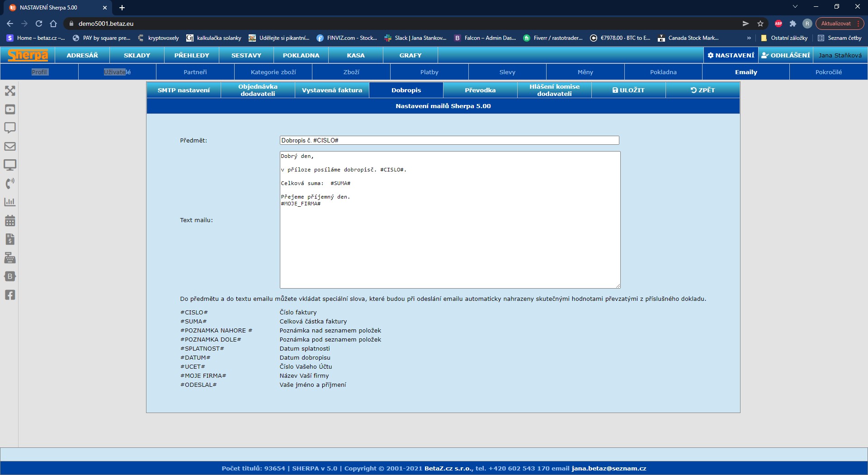The image size is (868, 475).
Task: Open the video player sidebar icon
Action: 10,109
